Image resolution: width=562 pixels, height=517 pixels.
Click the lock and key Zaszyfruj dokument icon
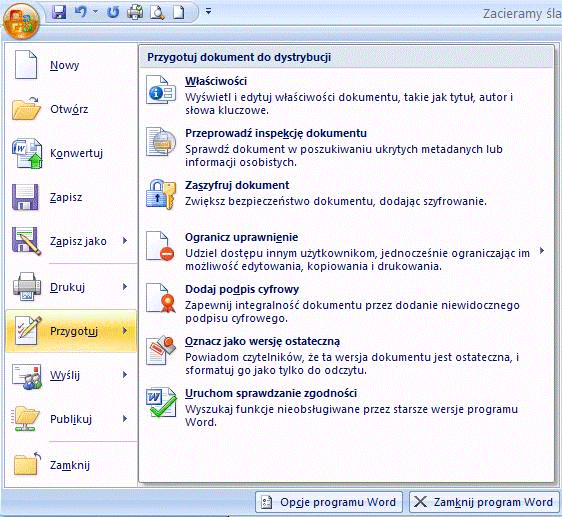[161, 194]
